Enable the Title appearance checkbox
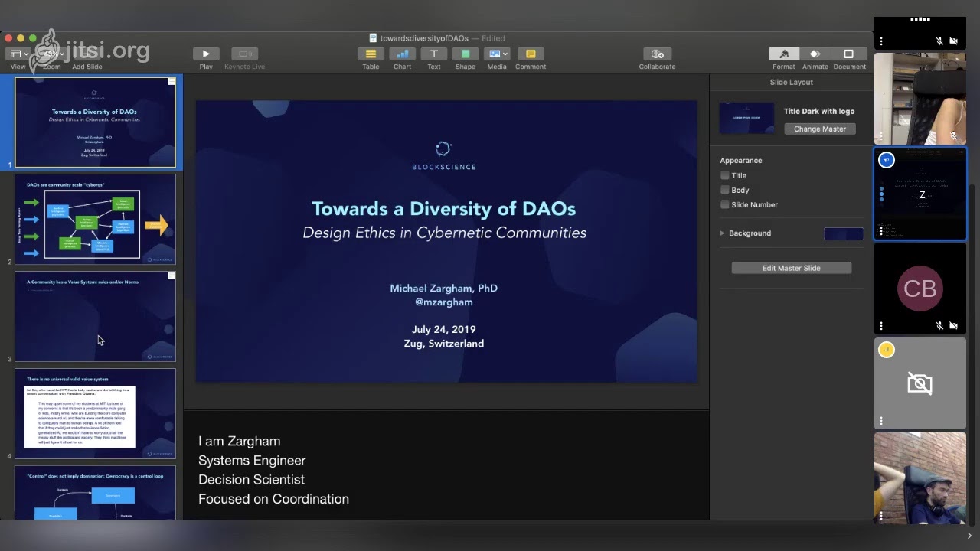Screen dimensions: 980x551 click(725, 175)
